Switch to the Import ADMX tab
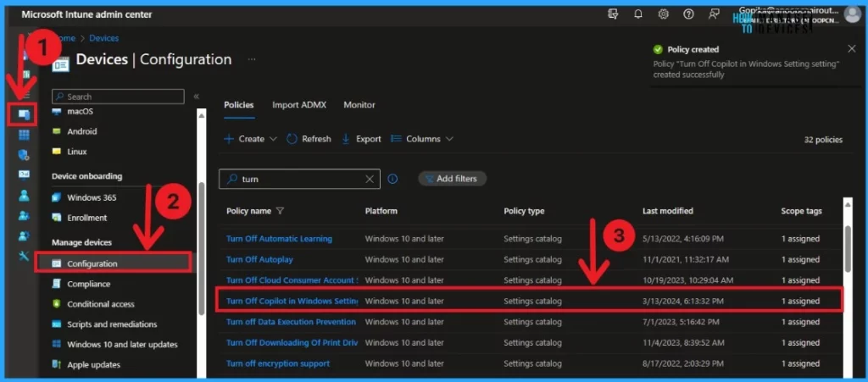Viewport: 868px width, 382px height. click(x=299, y=104)
